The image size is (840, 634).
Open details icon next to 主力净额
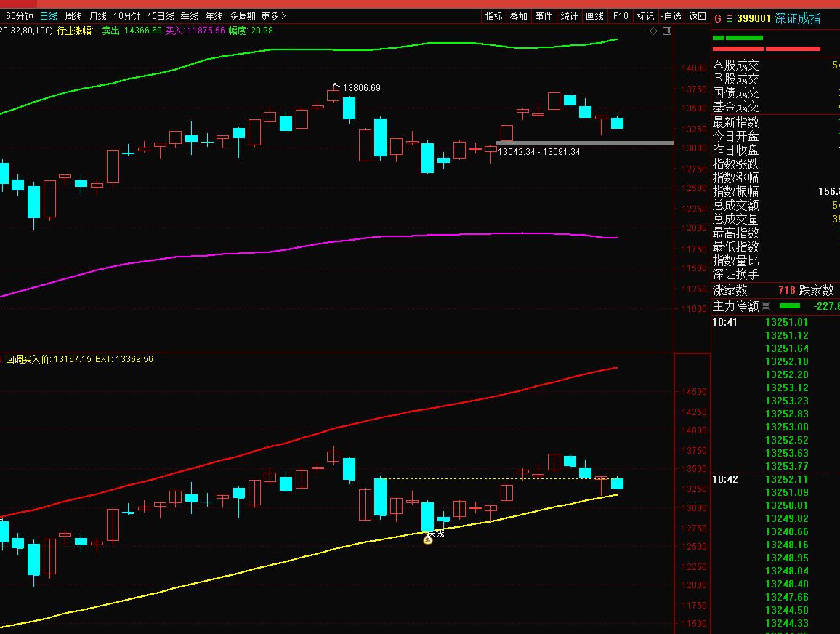(766, 307)
